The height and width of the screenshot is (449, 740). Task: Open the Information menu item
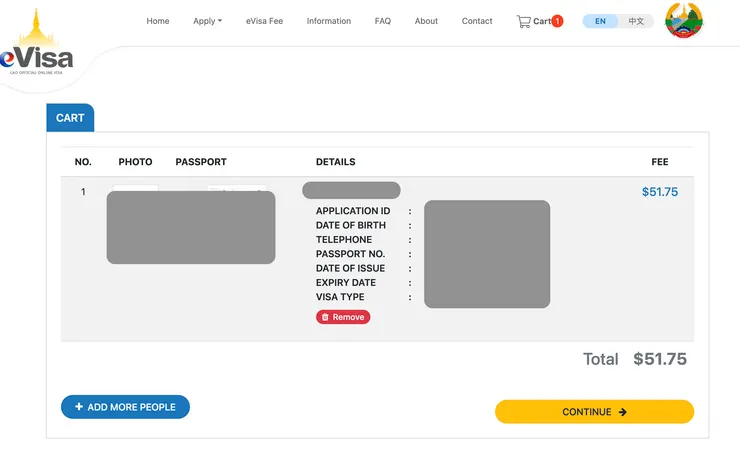pos(329,21)
